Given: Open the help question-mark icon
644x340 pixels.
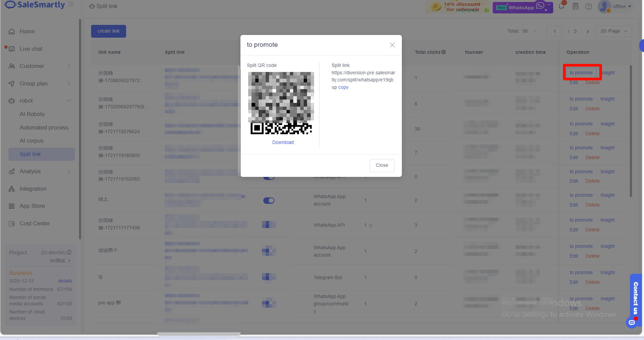Looking at the screenshot, I should (x=589, y=6).
